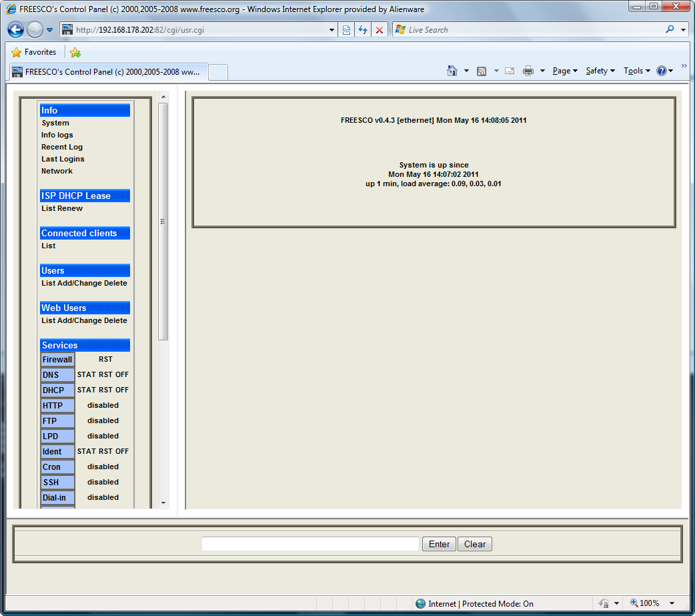Click the FTP service button
Image resolution: width=695 pixels, height=616 pixels.
(57, 421)
